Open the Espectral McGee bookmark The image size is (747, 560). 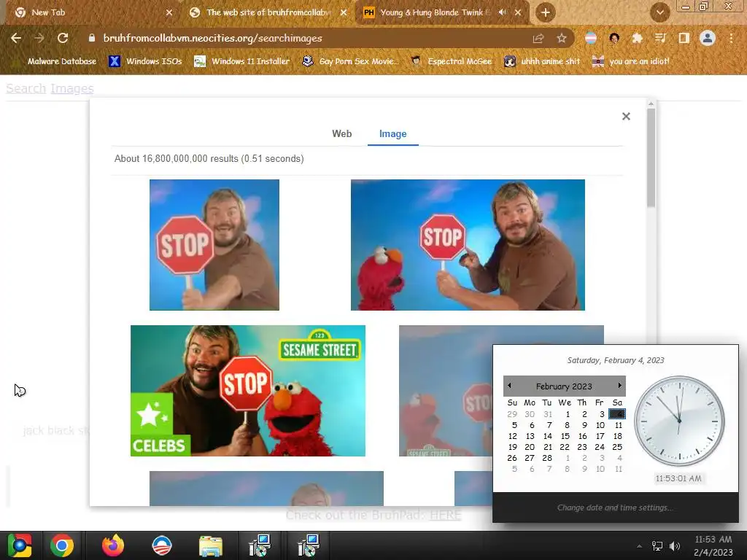click(452, 61)
